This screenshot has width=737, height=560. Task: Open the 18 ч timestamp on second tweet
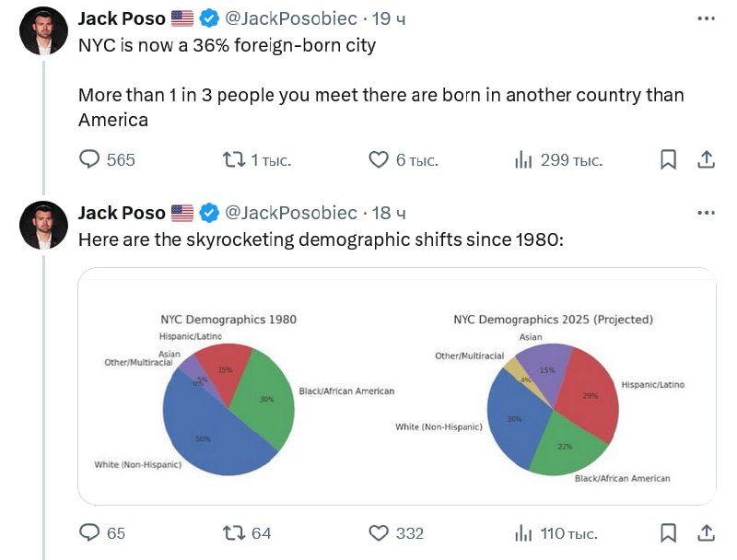(389, 213)
